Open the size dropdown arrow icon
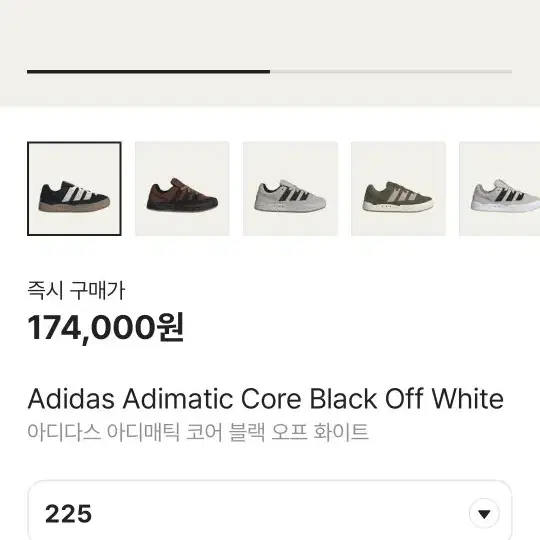 tap(484, 514)
